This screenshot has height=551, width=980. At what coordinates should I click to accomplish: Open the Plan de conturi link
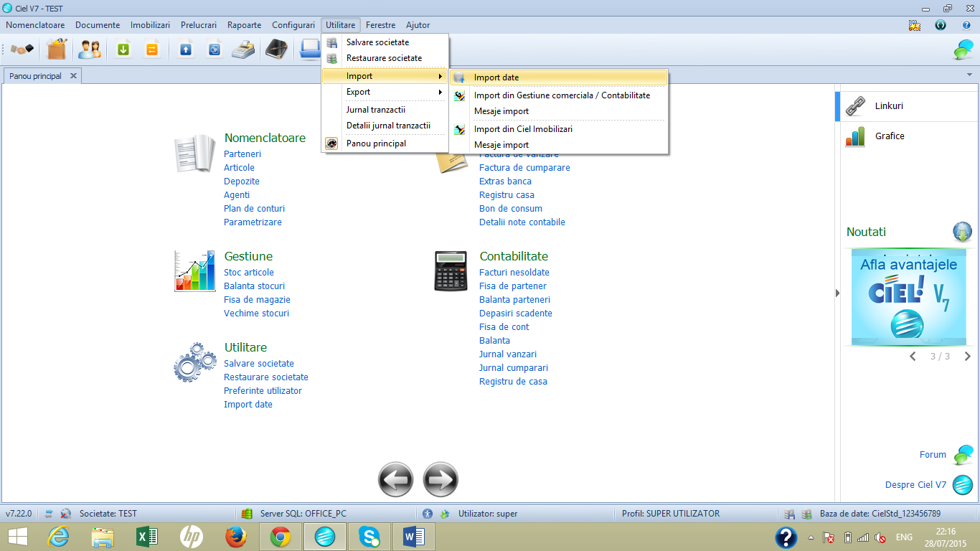pyautogui.click(x=254, y=209)
